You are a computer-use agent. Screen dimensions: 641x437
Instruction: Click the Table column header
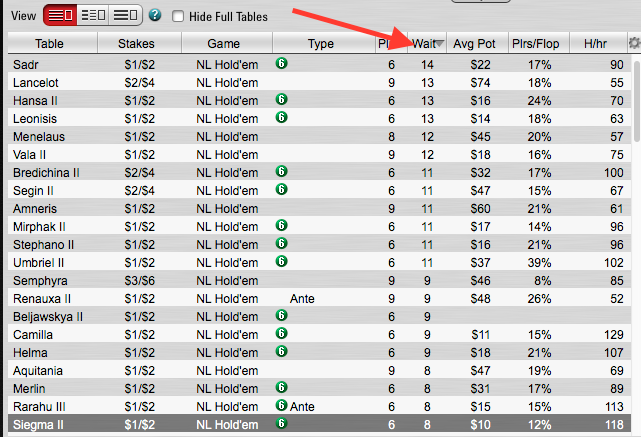[x=49, y=43]
